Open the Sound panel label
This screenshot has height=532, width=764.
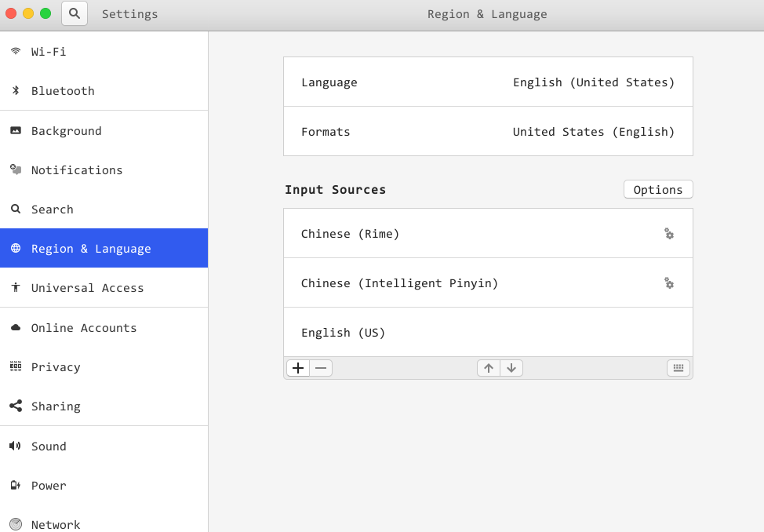[x=48, y=446]
